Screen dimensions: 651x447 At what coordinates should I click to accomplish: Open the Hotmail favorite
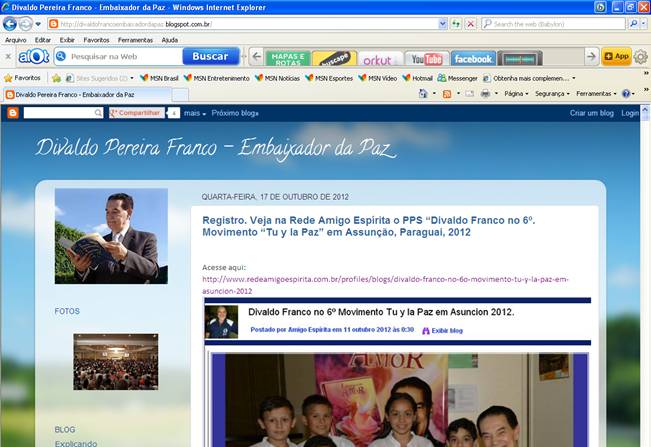(x=417, y=78)
